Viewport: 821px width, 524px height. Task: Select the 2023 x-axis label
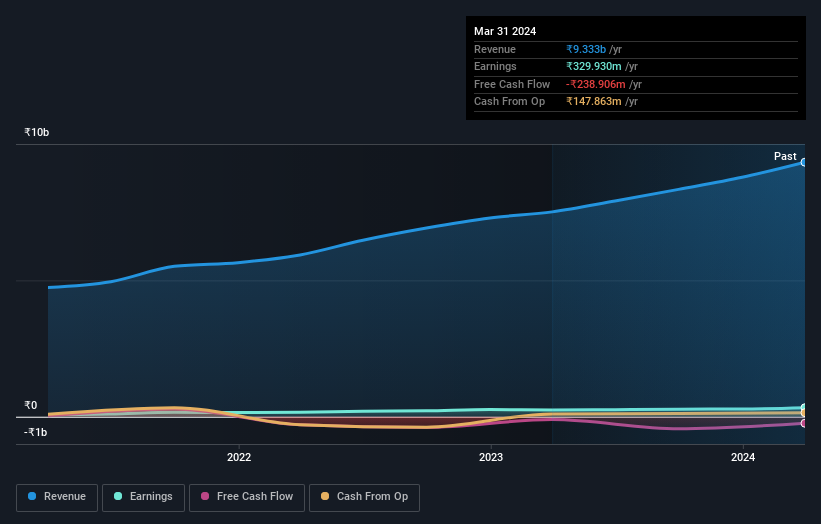491,457
